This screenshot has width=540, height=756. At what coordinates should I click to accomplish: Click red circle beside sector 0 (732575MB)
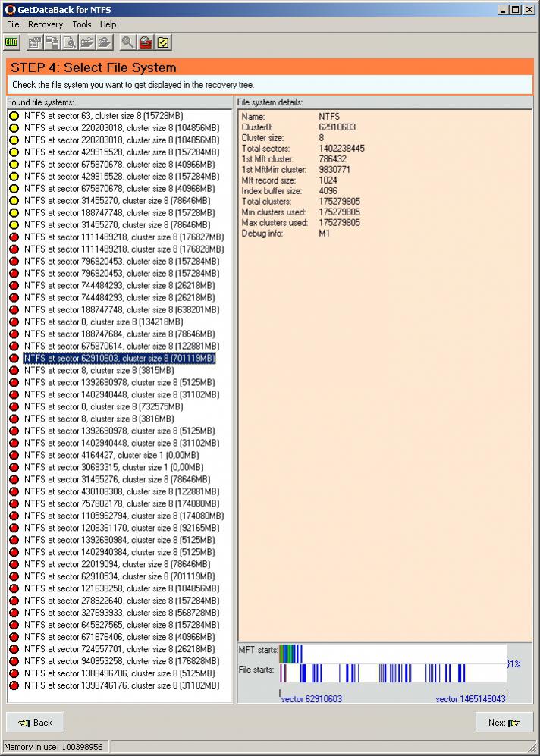14,406
